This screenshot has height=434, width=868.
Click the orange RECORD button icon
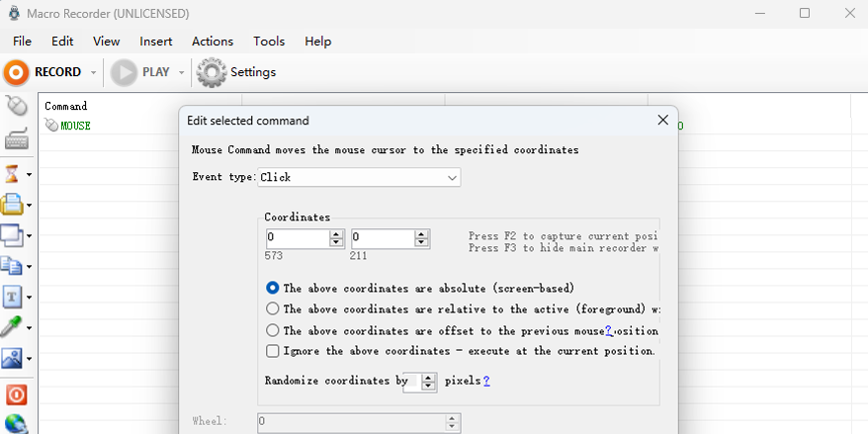pos(16,72)
